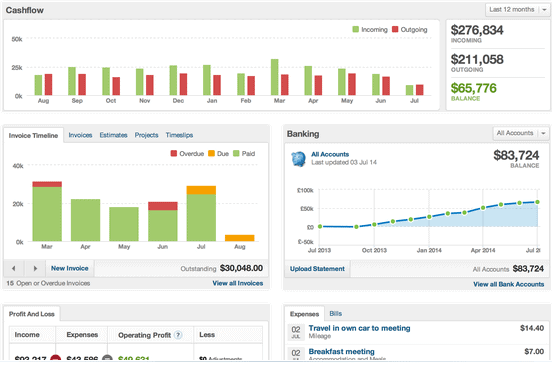Click the Upload Statement button
The height and width of the screenshot is (365, 552).
[317, 269]
